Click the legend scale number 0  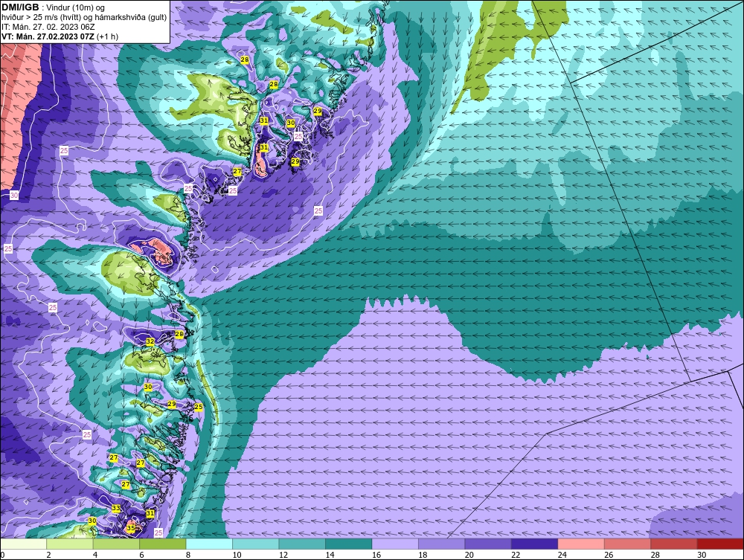tap(2, 556)
